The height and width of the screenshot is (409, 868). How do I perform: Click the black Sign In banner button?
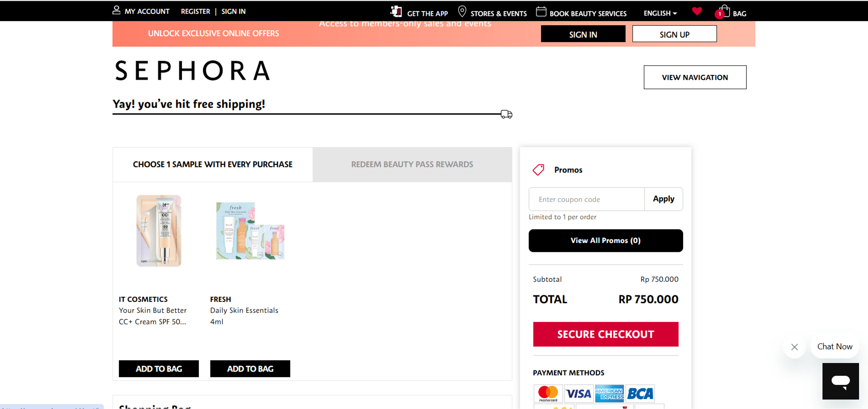tap(583, 34)
